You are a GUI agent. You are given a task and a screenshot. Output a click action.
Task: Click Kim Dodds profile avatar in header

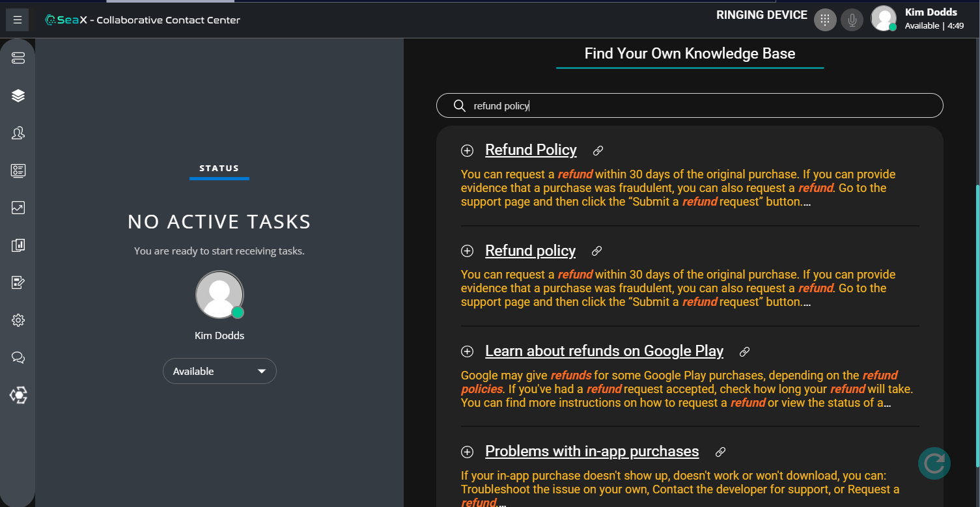pos(884,19)
